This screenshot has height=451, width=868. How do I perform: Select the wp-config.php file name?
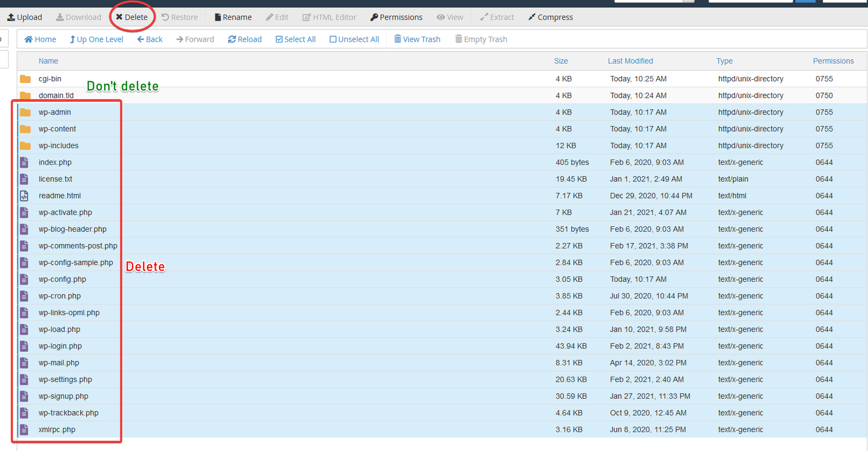click(62, 280)
